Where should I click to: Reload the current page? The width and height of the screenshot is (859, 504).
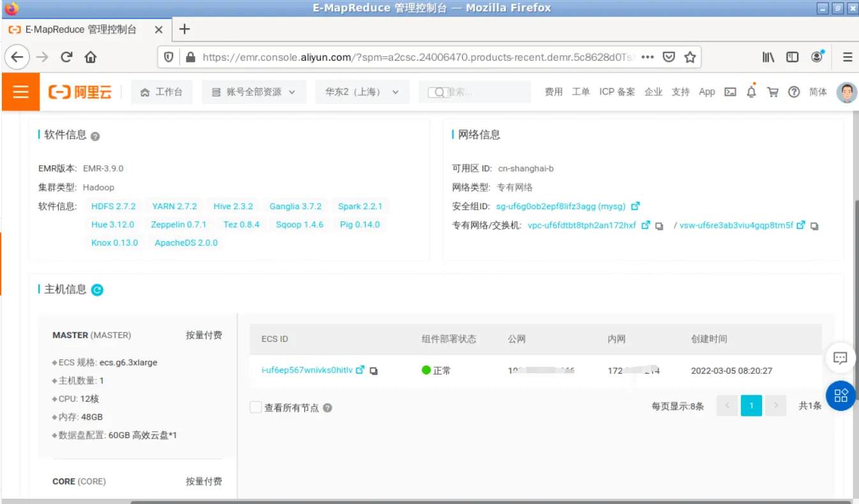[66, 57]
